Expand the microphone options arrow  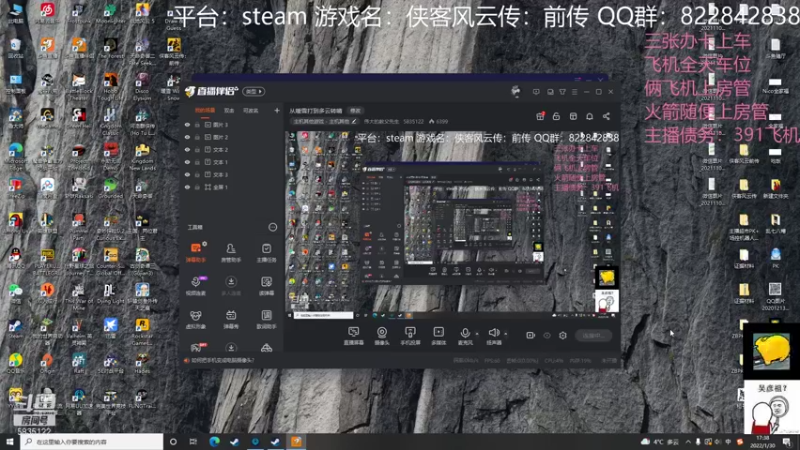click(x=477, y=334)
